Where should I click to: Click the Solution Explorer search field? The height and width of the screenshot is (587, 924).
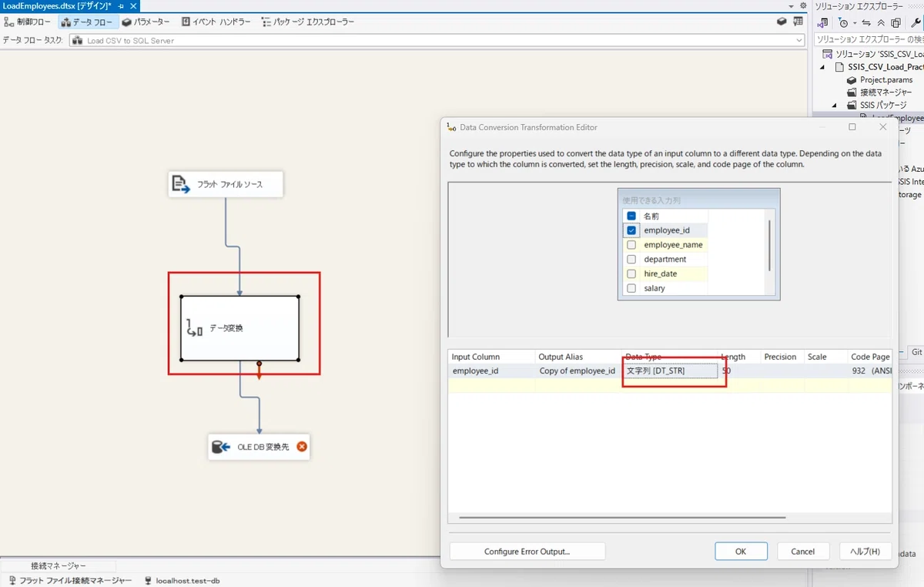tap(869, 39)
